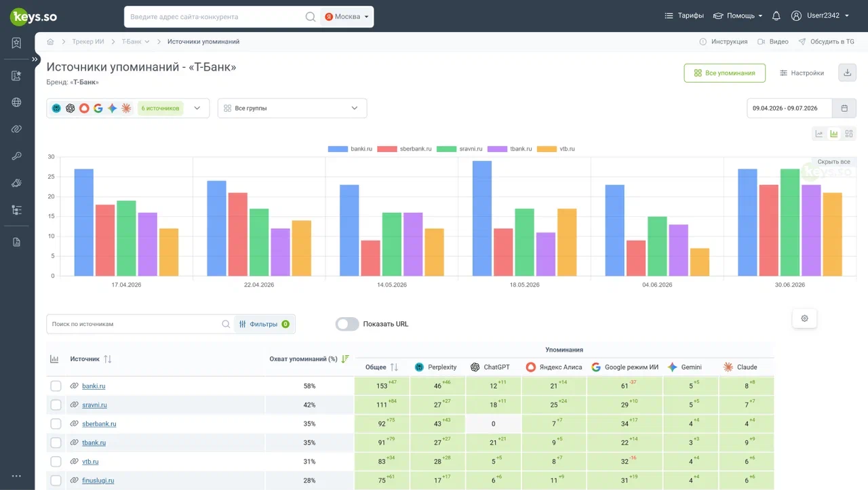
Task: Sort by the Общее column arrows
Action: point(395,367)
